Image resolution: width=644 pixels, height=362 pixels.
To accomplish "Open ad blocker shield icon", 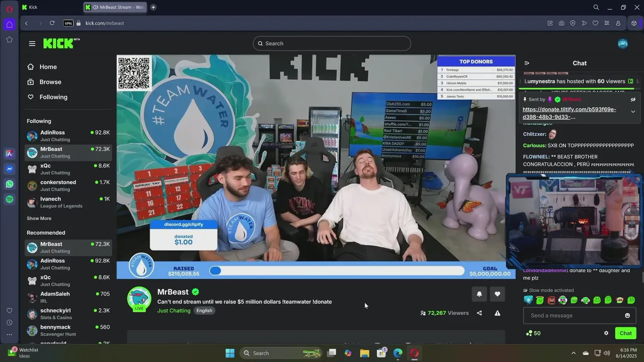I will click(x=573, y=23).
